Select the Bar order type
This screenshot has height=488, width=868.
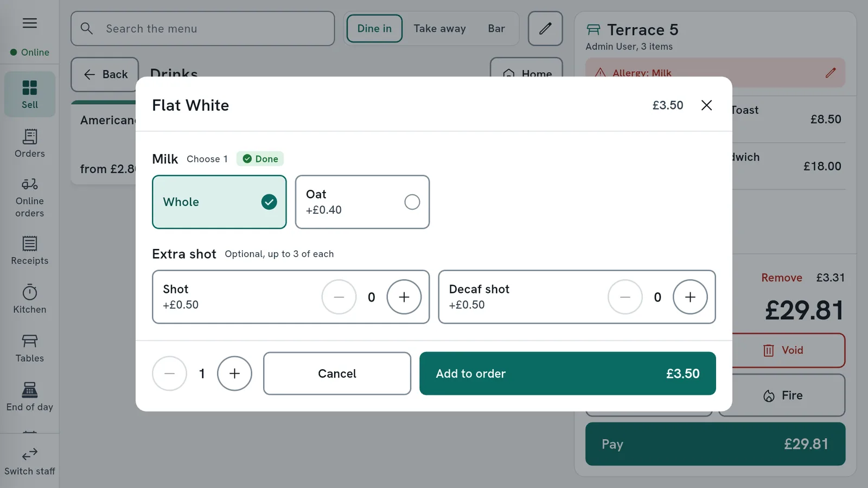point(496,29)
